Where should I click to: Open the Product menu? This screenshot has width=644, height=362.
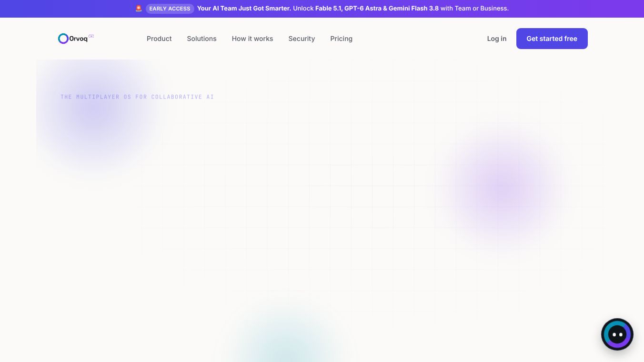[159, 39]
